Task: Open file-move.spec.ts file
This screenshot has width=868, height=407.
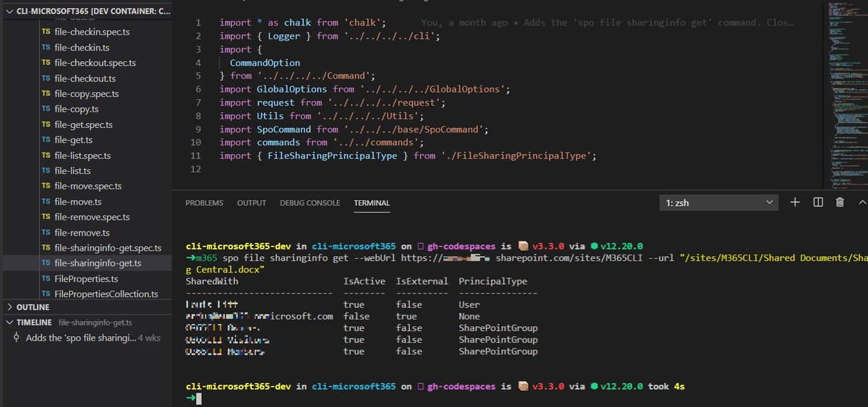Action: click(x=86, y=186)
